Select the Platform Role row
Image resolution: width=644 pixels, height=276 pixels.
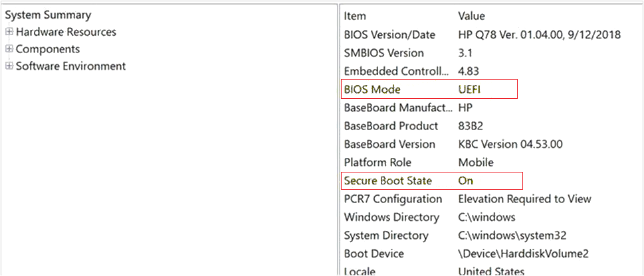377,163
